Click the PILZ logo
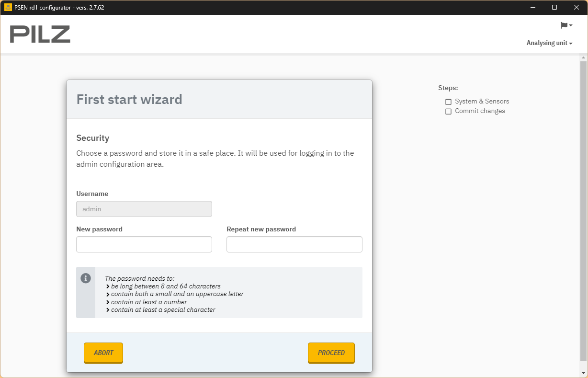This screenshot has width=588, height=378. 40,34
